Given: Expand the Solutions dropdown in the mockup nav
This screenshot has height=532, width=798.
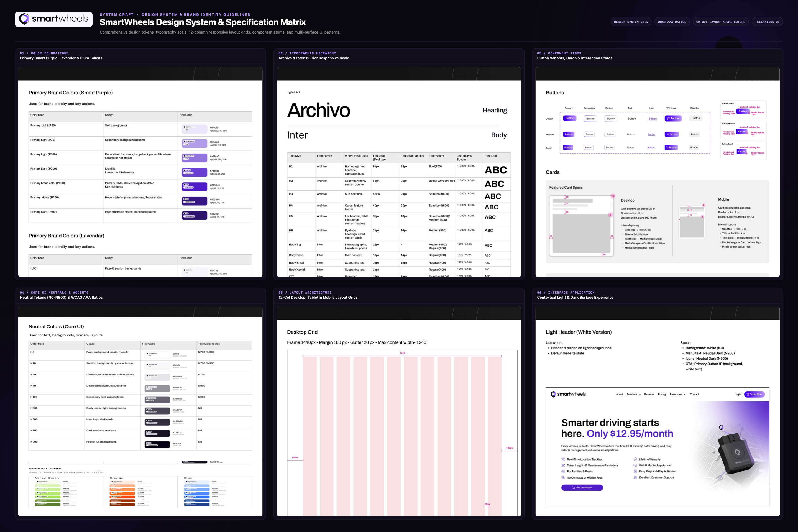Looking at the screenshot, I should [x=634, y=394].
